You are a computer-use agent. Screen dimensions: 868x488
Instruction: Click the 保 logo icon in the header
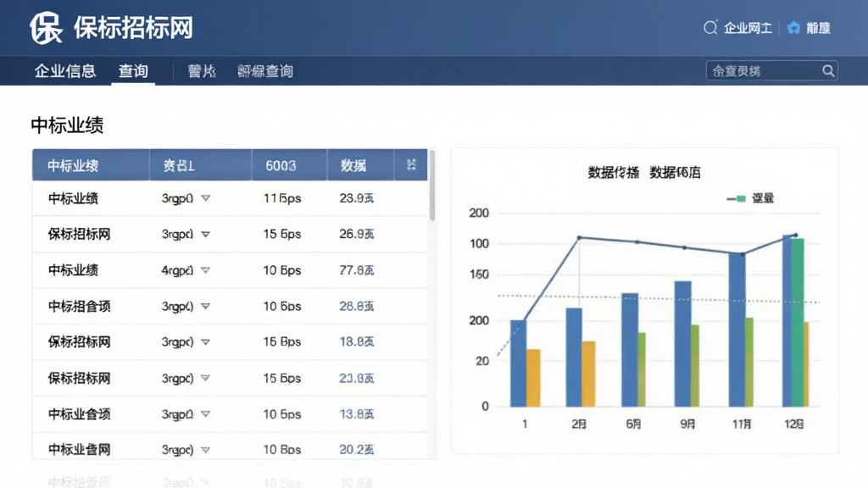click(46, 28)
